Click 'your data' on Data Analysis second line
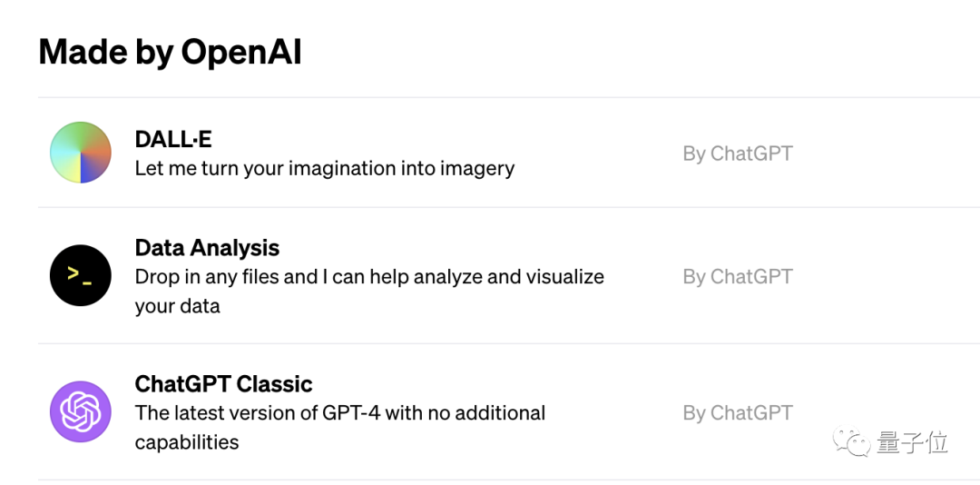This screenshot has height=485, width=980. coord(178,306)
